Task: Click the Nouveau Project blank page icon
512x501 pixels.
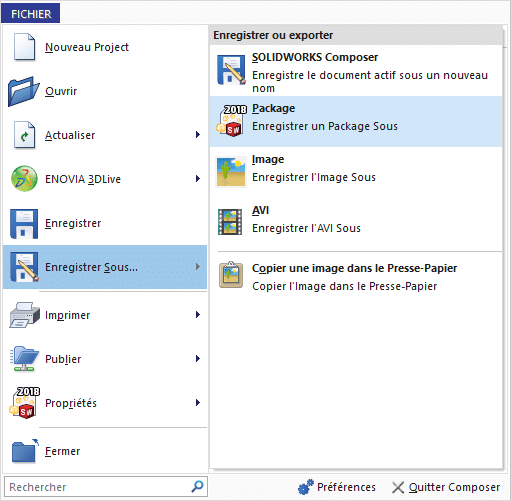Action: coord(24,47)
